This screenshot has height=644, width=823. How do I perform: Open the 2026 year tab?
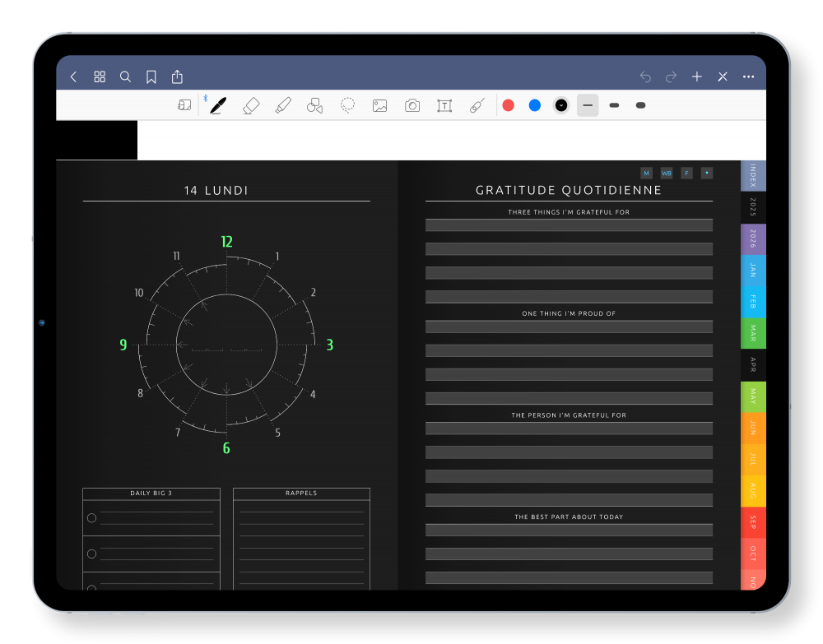753,239
